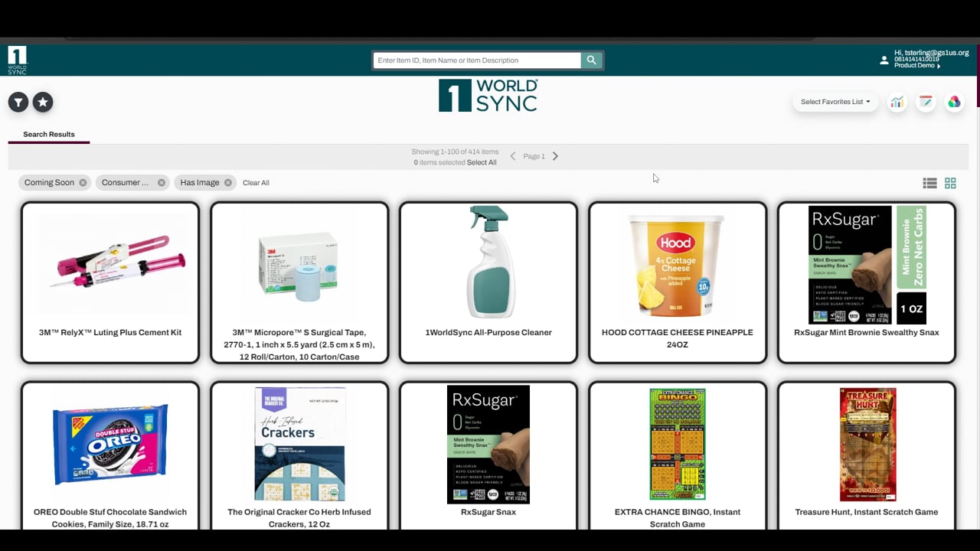Open the 1WorldSync All-Purpose Cleaner thumbnail
This screenshot has width=980, height=551.
pos(488,262)
